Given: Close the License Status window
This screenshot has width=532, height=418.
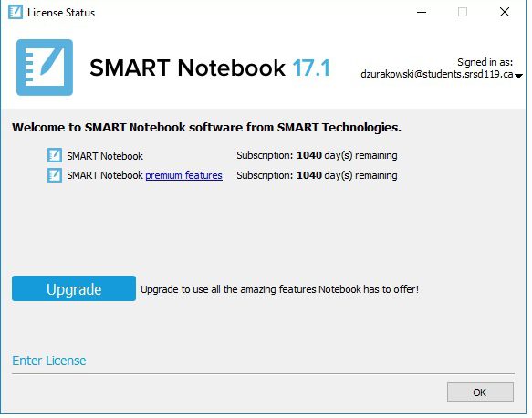Looking at the screenshot, I should pyautogui.click(x=505, y=12).
